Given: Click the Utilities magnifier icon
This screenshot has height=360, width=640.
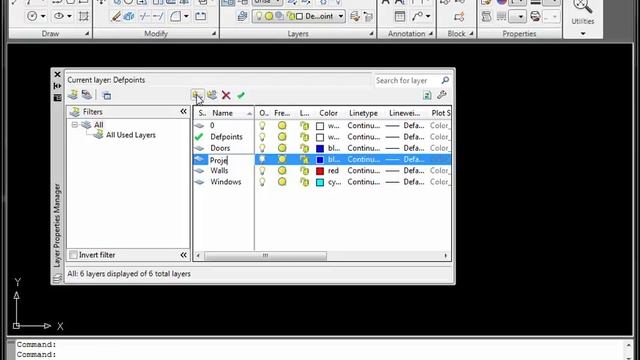Looking at the screenshot, I should pos(582,6).
